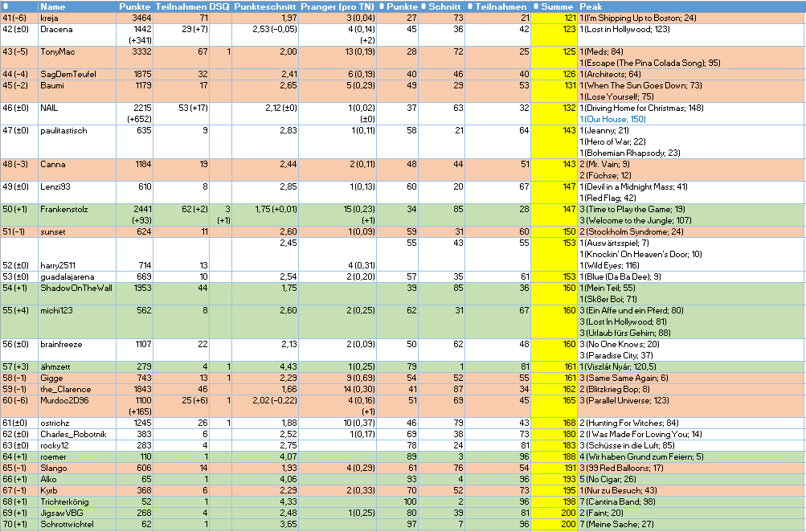
Task: Select the name cell paulitastisch
Action: [77, 142]
